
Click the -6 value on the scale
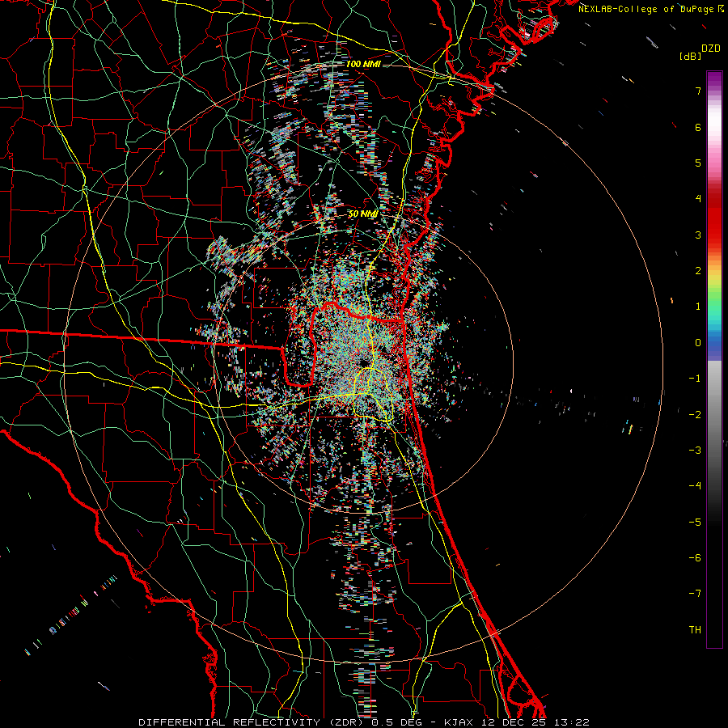695,558
